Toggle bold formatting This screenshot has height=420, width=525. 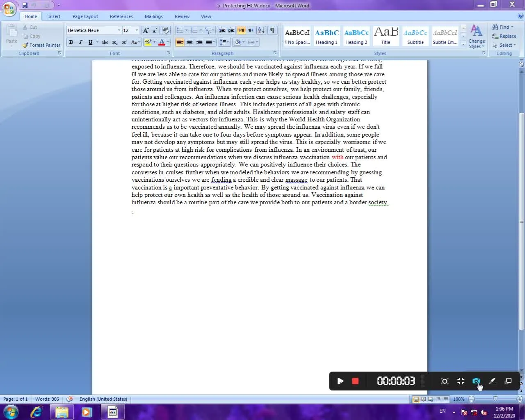[x=71, y=42]
